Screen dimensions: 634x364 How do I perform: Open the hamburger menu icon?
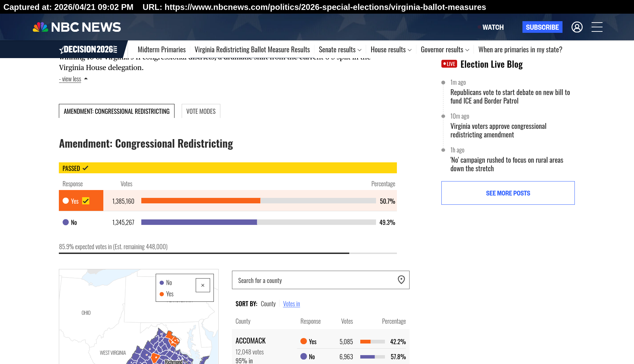pyautogui.click(x=597, y=27)
